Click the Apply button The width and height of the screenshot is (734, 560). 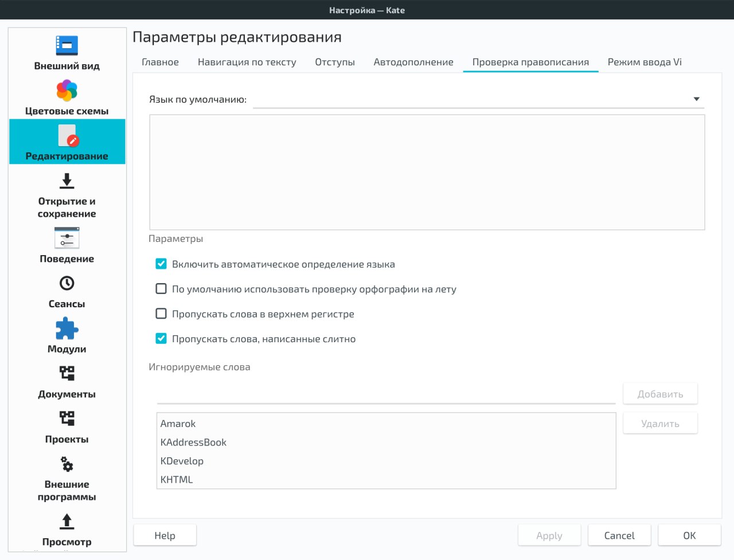pyautogui.click(x=549, y=535)
